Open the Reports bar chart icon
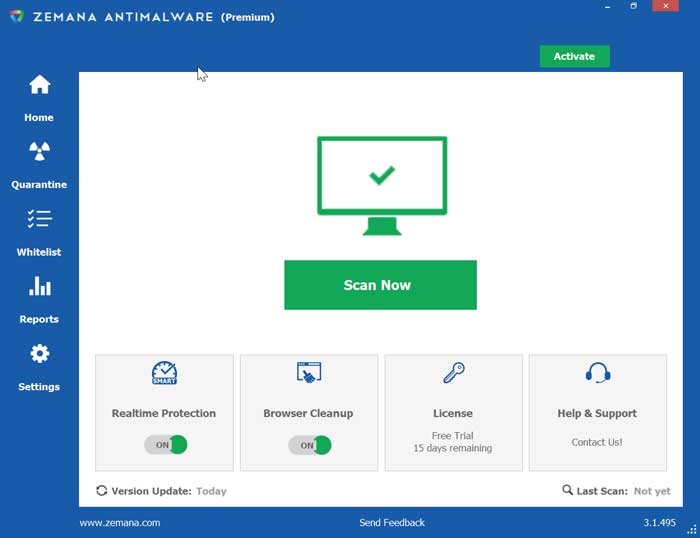The height and width of the screenshot is (538, 700). tap(40, 286)
